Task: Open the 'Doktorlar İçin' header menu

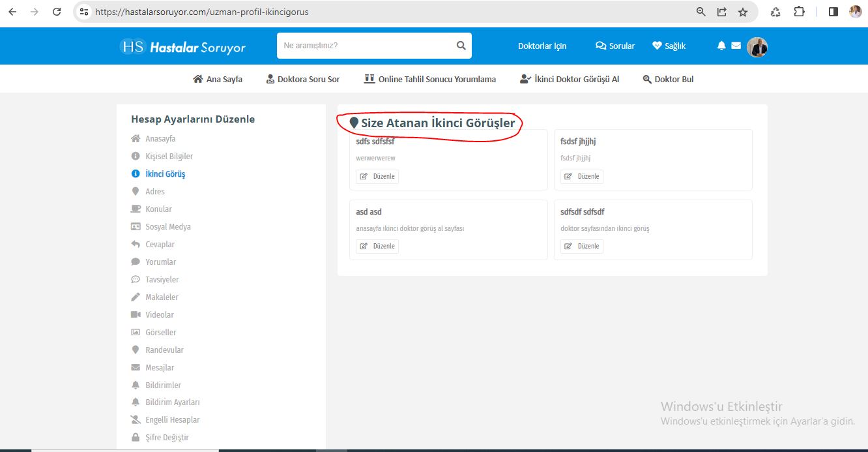Action: [x=542, y=46]
